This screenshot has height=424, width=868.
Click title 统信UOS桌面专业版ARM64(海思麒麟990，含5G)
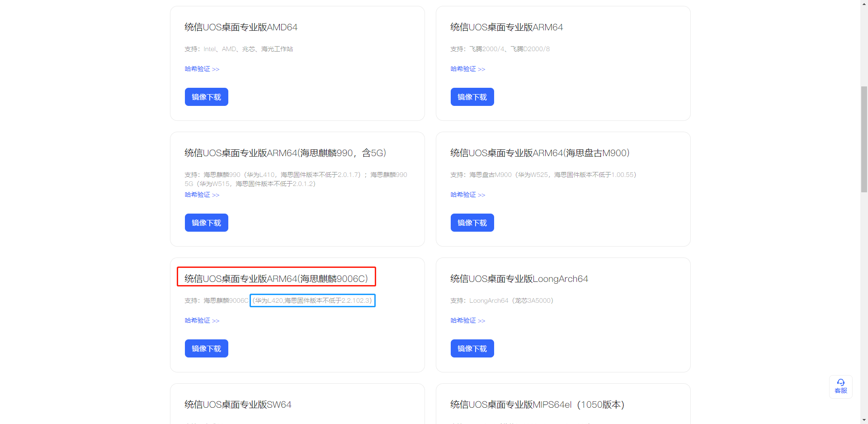click(285, 153)
